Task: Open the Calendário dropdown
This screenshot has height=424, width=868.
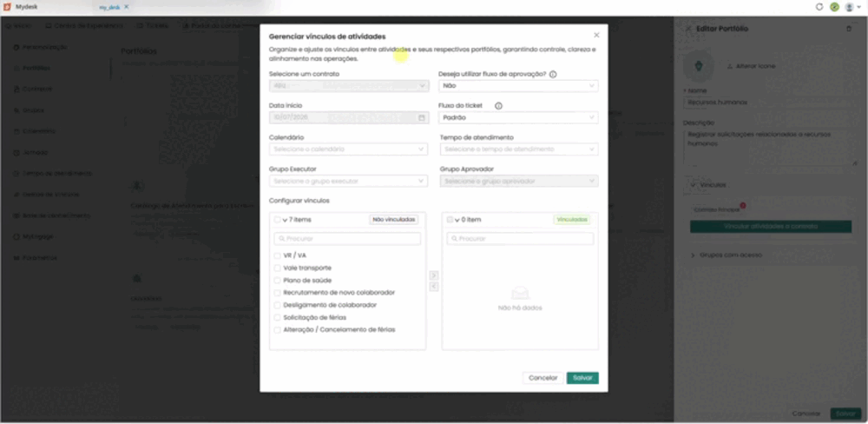Action: (348, 149)
